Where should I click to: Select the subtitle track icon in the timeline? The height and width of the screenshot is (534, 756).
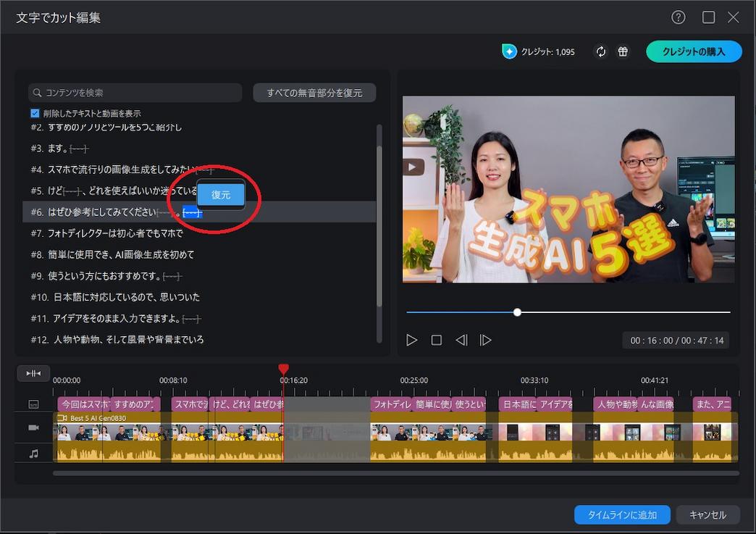(33, 402)
